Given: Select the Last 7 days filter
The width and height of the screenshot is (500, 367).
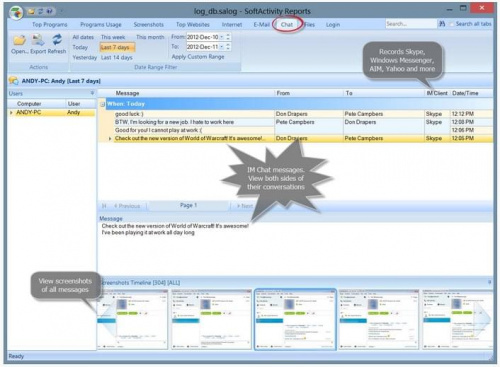Looking at the screenshot, I should pos(117,47).
